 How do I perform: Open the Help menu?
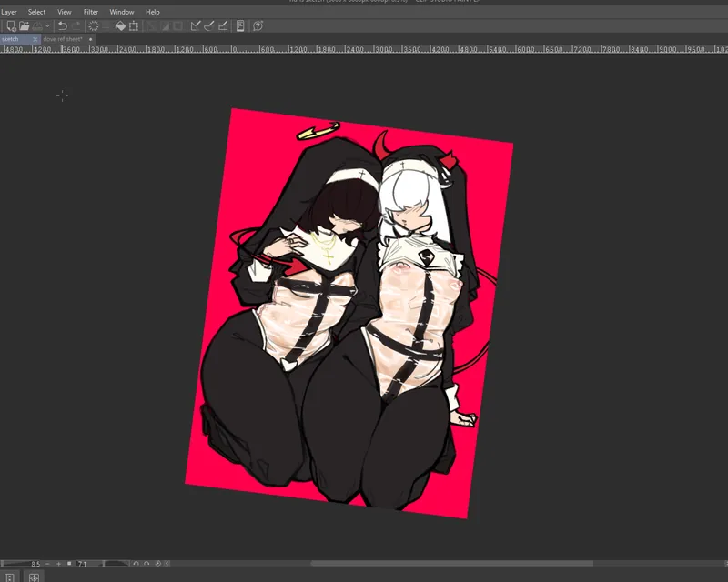[152, 12]
